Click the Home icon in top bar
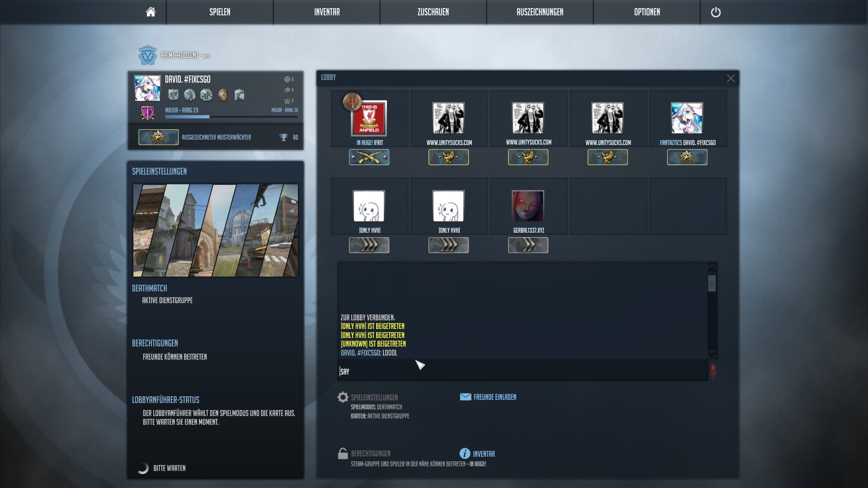Viewport: 868px width, 488px height. 151,12
